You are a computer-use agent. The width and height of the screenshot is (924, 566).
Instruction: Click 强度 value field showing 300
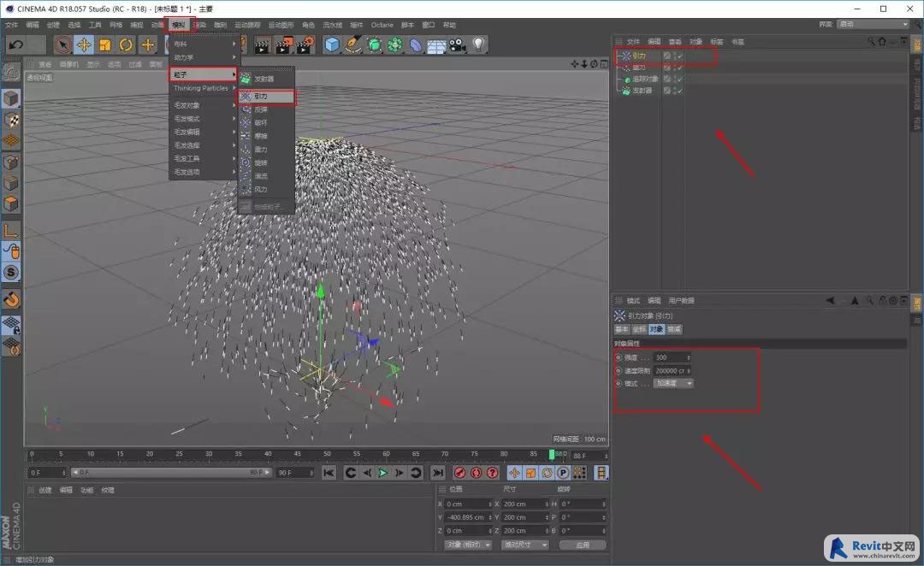[672, 357]
